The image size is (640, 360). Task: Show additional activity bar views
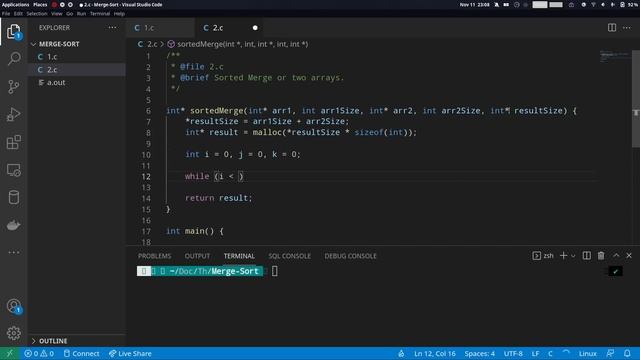coord(13,252)
